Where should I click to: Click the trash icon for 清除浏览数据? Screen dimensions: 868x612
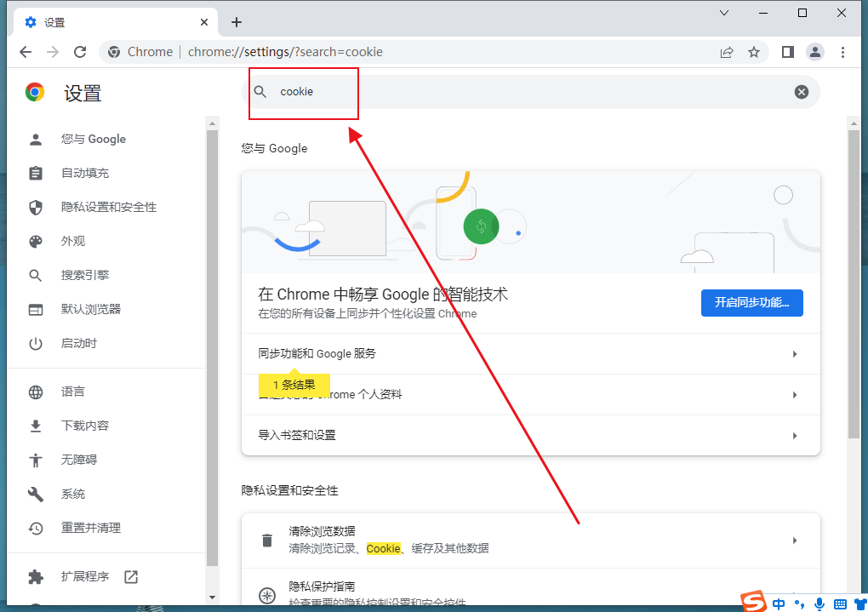[x=267, y=540]
